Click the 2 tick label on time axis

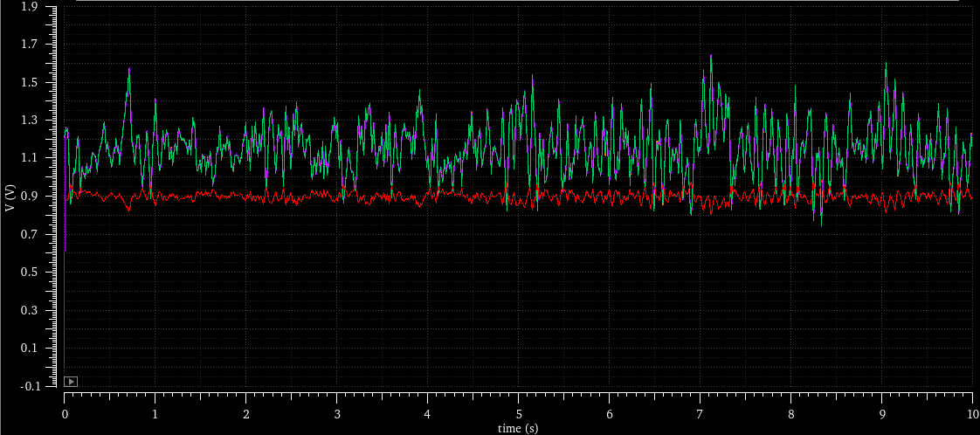click(x=246, y=414)
